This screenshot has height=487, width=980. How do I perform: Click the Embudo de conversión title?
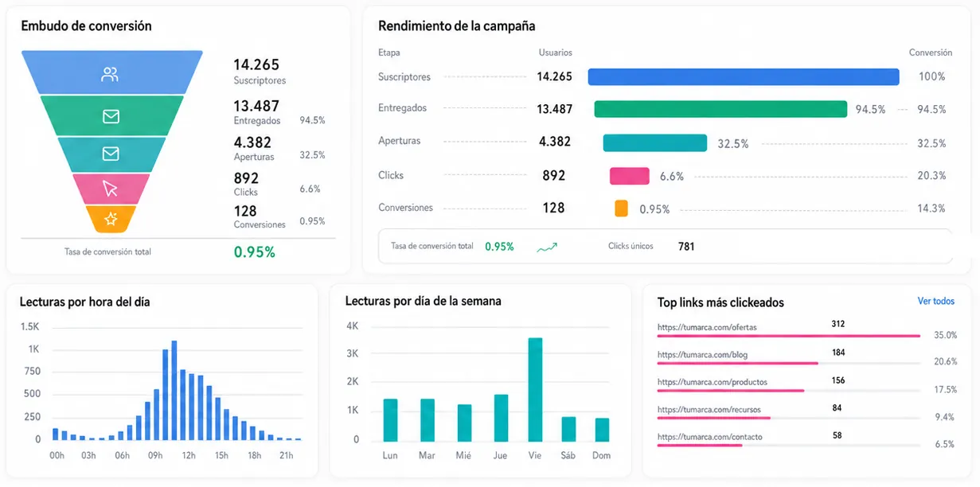click(86, 25)
